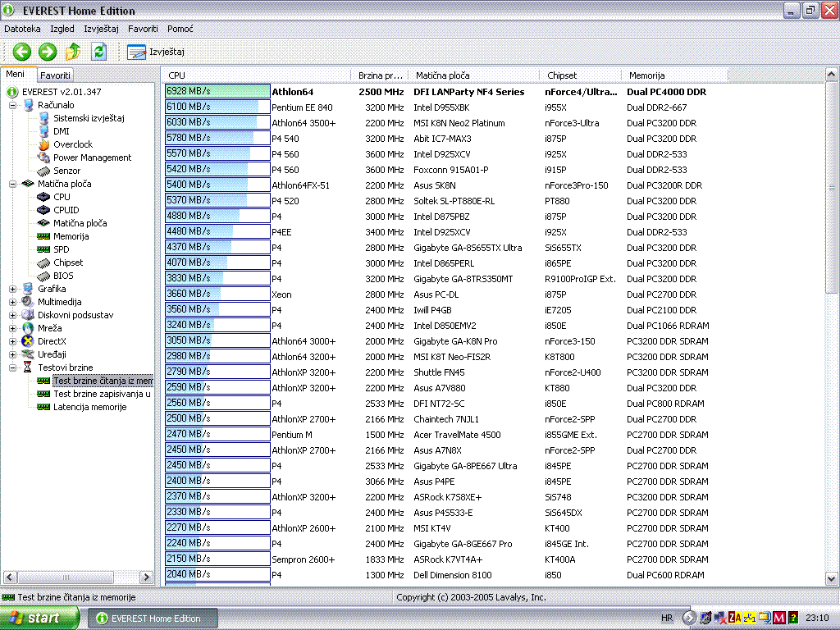
Task: Open the Izvještaj report wizard
Action: (x=156, y=52)
